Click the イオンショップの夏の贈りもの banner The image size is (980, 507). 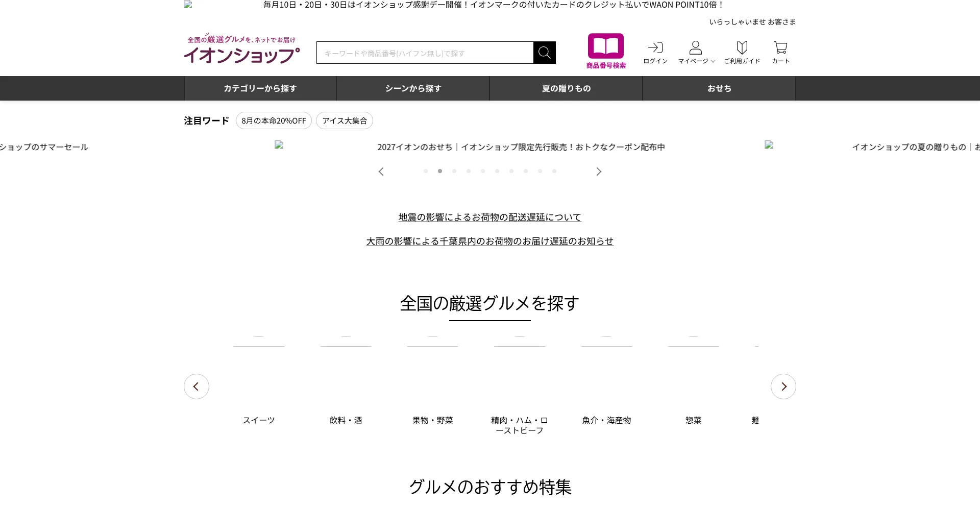[872, 147]
